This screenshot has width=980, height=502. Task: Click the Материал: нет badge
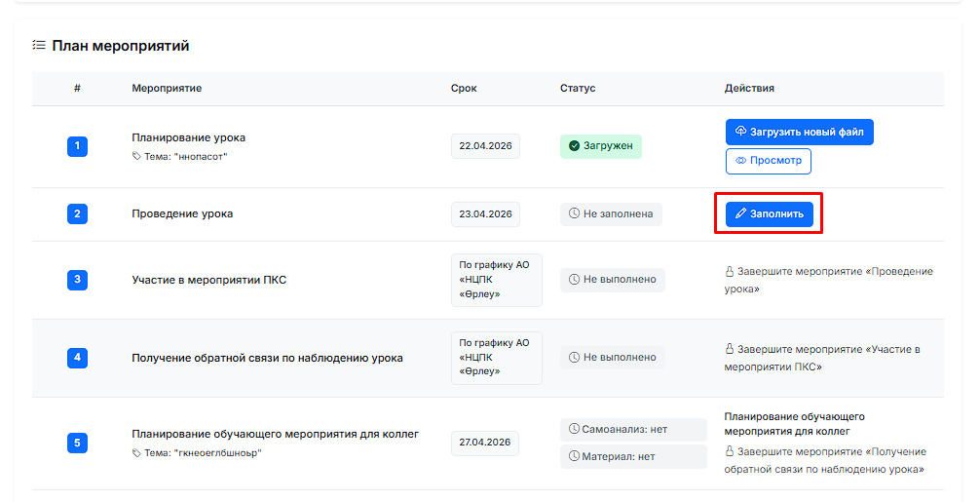pos(633,456)
